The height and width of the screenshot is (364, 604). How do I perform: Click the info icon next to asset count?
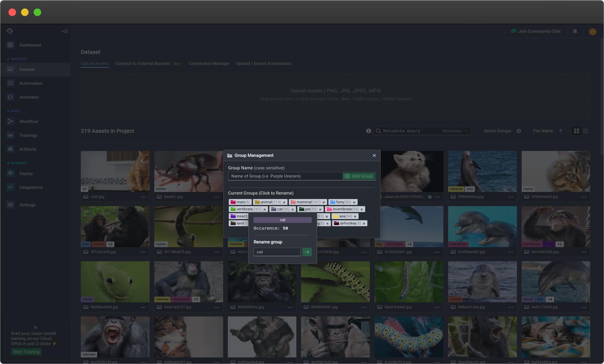(x=368, y=131)
